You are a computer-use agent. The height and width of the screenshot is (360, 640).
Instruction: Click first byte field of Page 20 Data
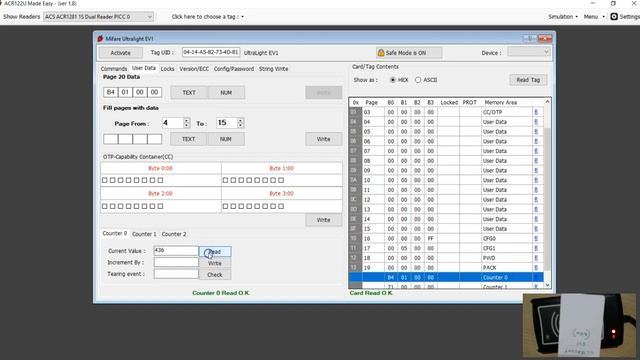click(111, 92)
